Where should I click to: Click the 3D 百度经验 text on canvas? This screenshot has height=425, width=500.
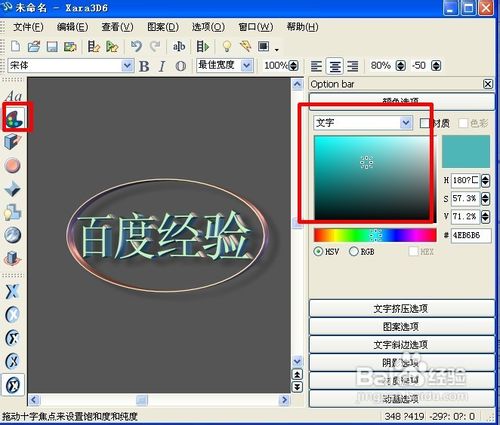coord(164,236)
